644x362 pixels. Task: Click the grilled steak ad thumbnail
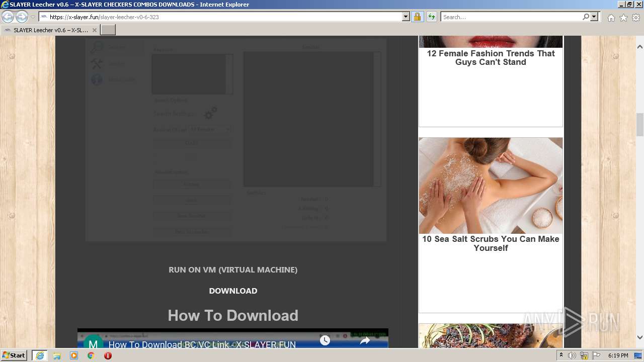click(x=491, y=335)
